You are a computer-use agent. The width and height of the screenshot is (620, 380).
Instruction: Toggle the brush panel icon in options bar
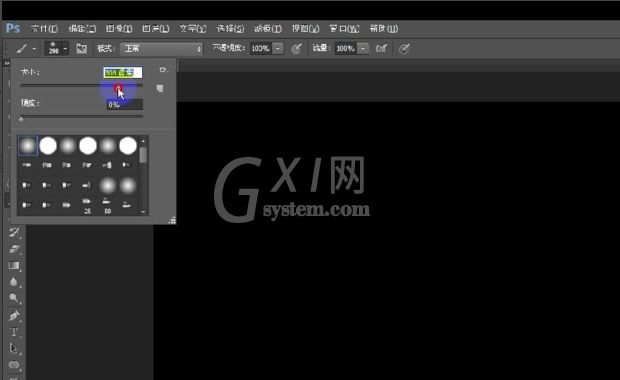click(x=81, y=48)
